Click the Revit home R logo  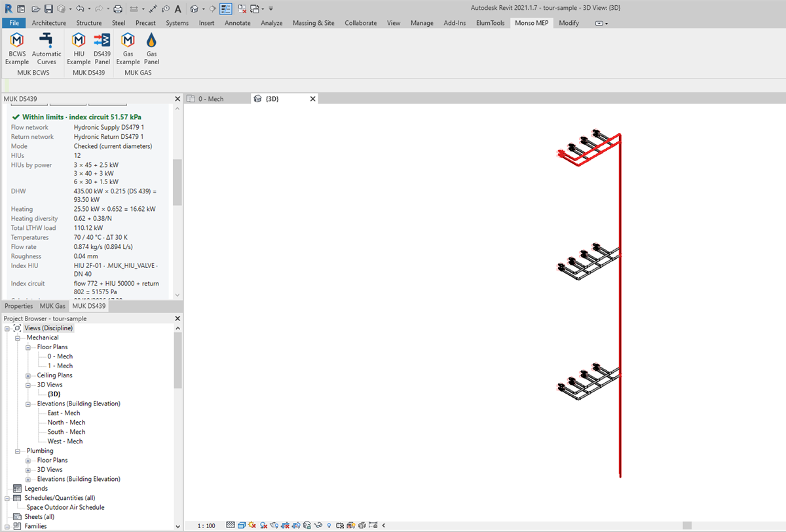(x=9, y=9)
